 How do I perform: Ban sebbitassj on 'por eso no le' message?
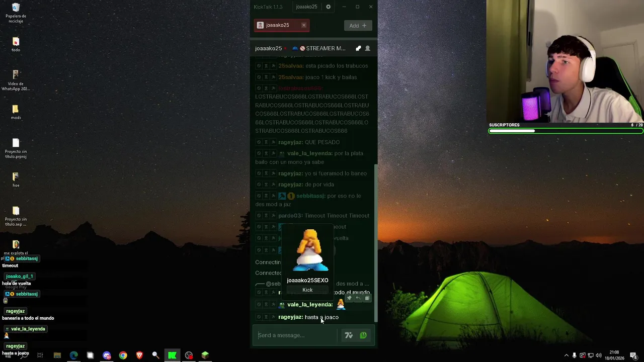259,196
